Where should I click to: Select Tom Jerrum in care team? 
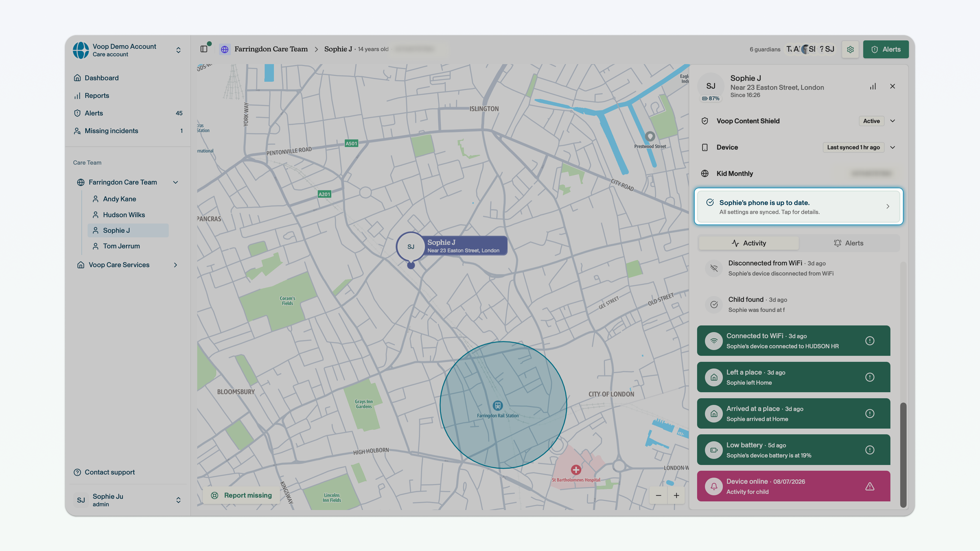128,246
